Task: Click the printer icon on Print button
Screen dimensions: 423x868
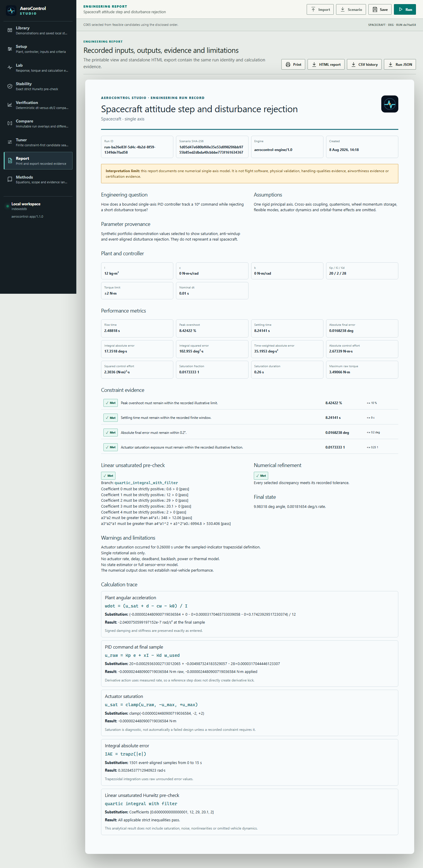Action: pos(288,64)
